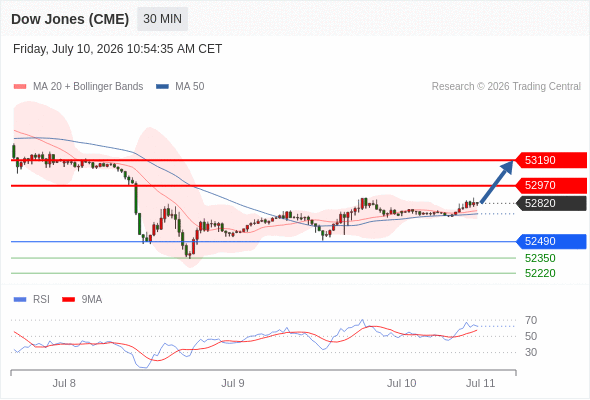
Task: Click the 52490 pivot price tag
Action: click(551, 241)
